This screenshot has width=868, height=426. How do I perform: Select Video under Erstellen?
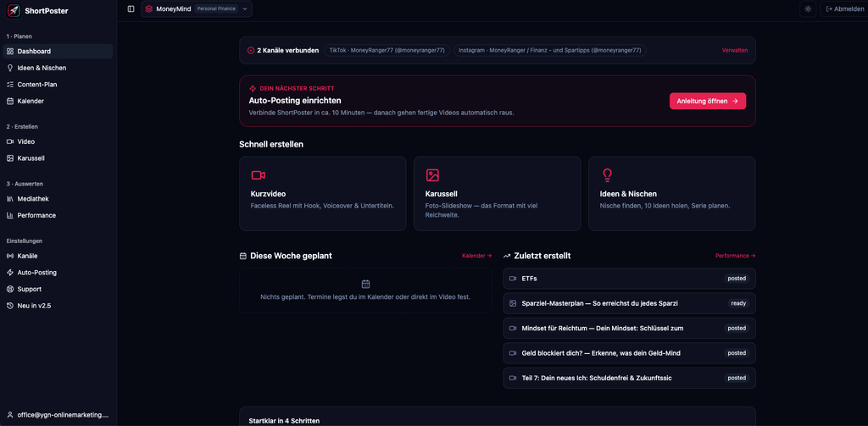(x=58, y=141)
